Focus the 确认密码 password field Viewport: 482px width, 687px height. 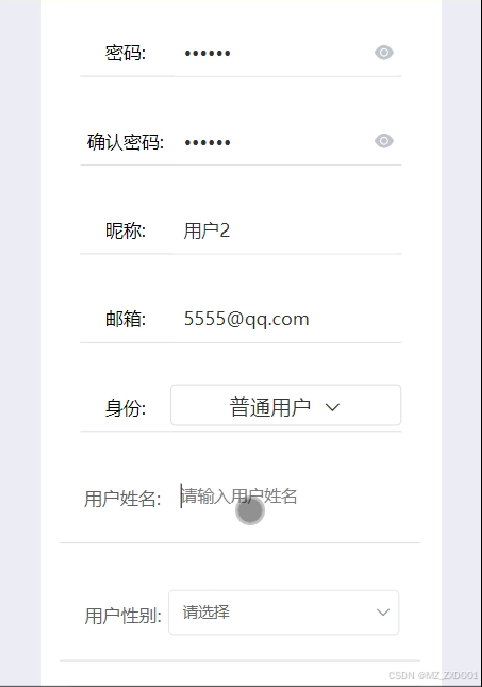coord(275,142)
